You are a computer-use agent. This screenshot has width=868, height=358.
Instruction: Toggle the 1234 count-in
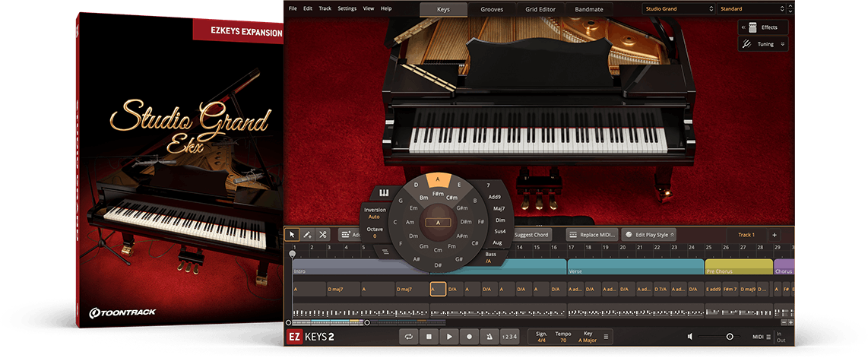[509, 337]
